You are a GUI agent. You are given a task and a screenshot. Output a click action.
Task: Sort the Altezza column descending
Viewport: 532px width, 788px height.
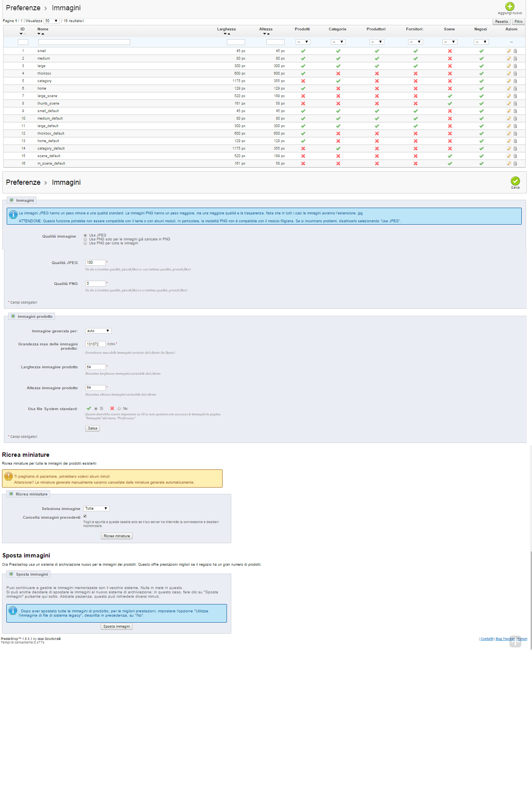(x=264, y=34)
